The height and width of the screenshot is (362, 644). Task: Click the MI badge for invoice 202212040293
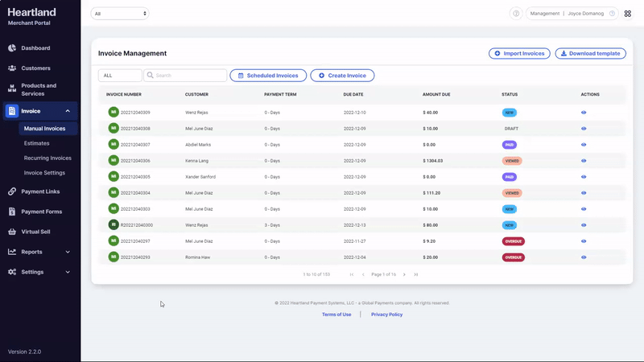click(x=114, y=257)
